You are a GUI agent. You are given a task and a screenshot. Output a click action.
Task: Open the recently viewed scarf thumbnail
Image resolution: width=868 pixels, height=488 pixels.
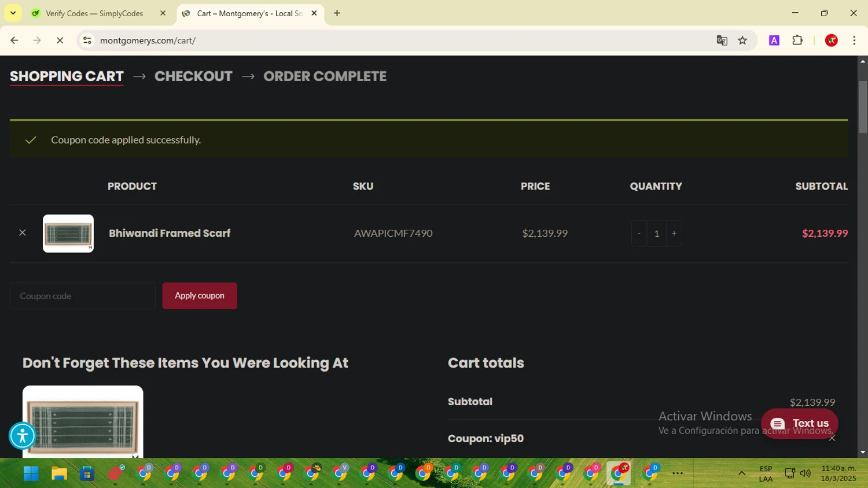(83, 422)
